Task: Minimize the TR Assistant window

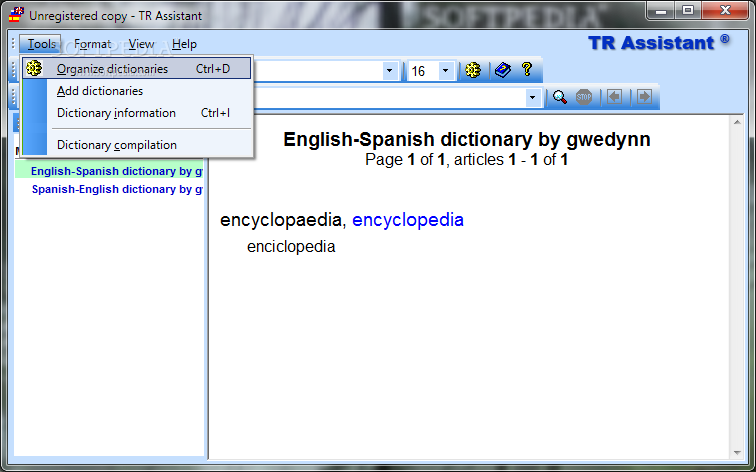Action: click(661, 10)
